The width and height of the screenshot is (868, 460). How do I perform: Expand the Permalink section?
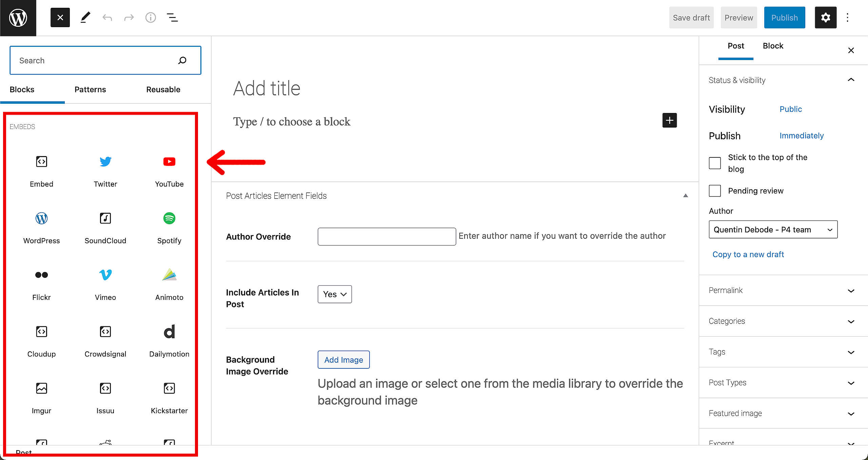783,290
